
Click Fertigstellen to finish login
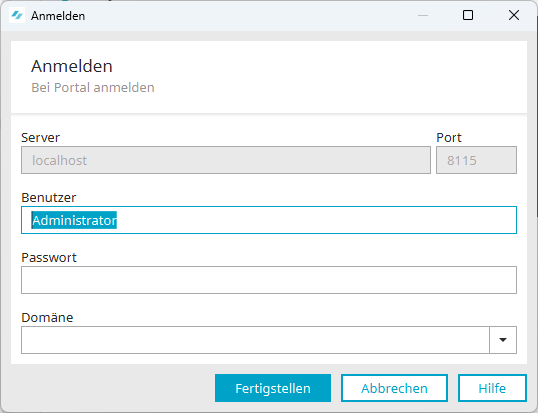(273, 388)
